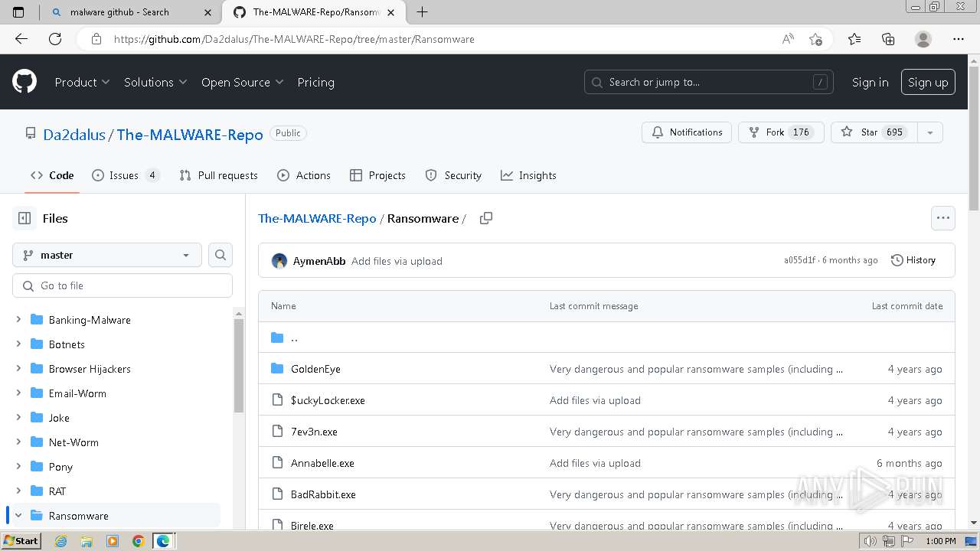The width and height of the screenshot is (980, 551).
Task: Open the parent directory .. row
Action: [606, 337]
